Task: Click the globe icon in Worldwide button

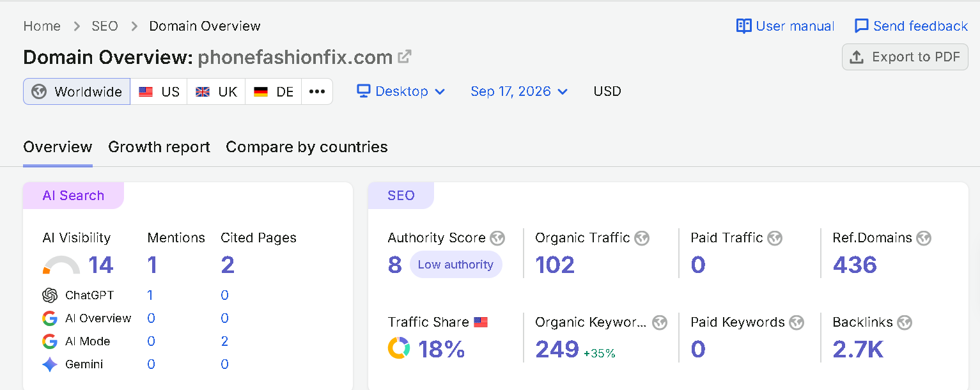Action: click(x=39, y=91)
